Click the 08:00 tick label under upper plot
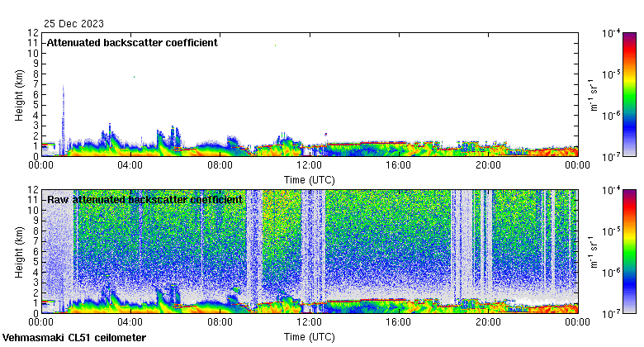This screenshot has height=347, width=644. [220, 165]
